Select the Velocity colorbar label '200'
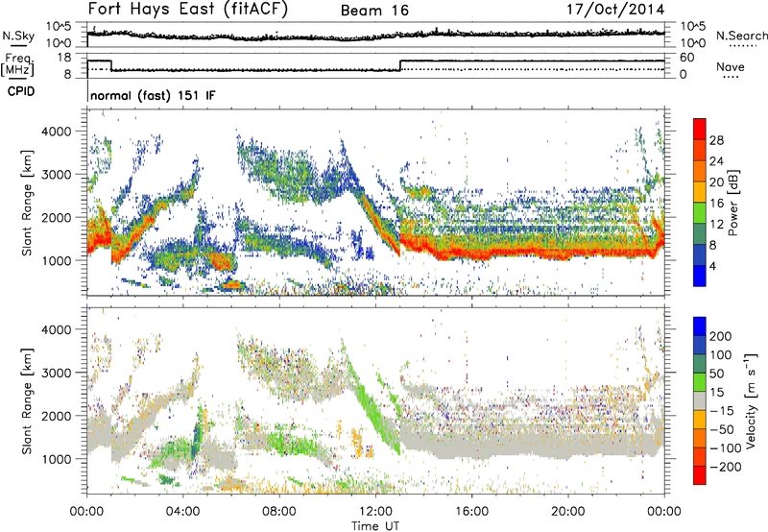This screenshot has width=768, height=532. pyautogui.click(x=721, y=336)
